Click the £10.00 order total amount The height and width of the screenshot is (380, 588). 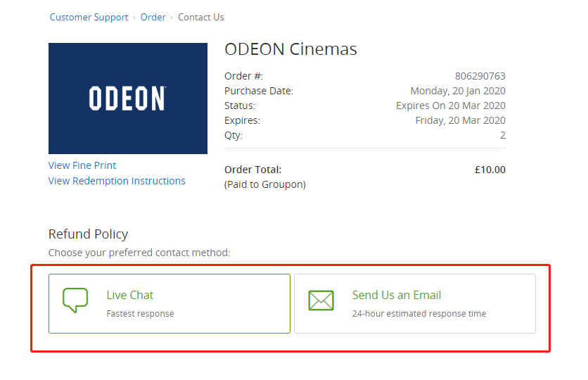pyautogui.click(x=490, y=170)
